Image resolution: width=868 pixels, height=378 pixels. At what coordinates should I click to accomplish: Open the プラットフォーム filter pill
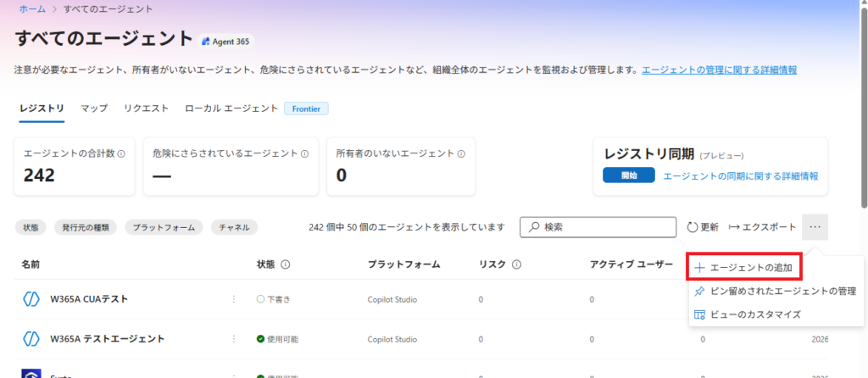point(164,227)
